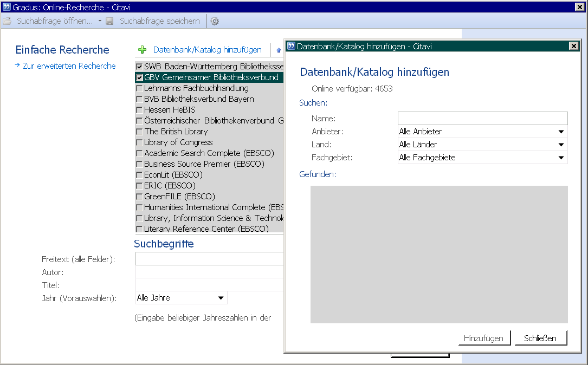Click the Gefunden results list area

(x=439, y=255)
